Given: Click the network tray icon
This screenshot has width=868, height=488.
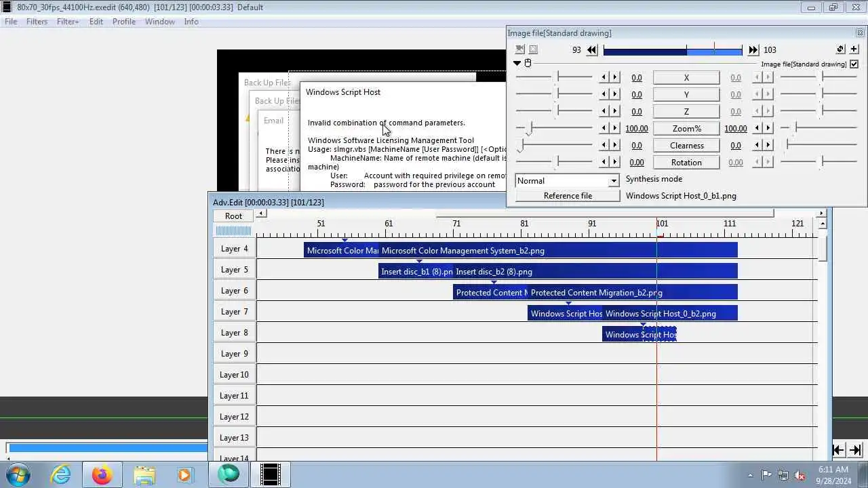Looking at the screenshot, I should 783,475.
